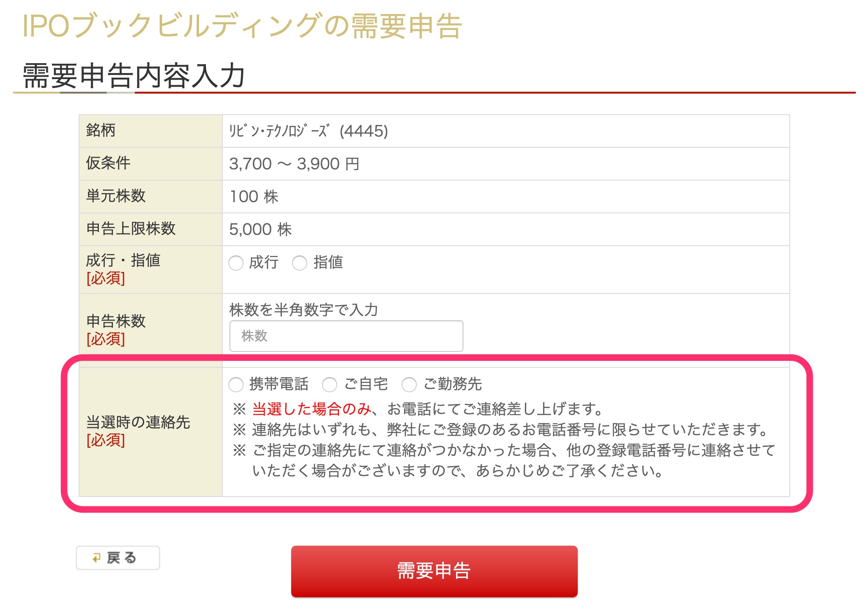Screen dimensions: 868x614
Task: Choose 携帯電話 as contact method
Action: [236, 385]
